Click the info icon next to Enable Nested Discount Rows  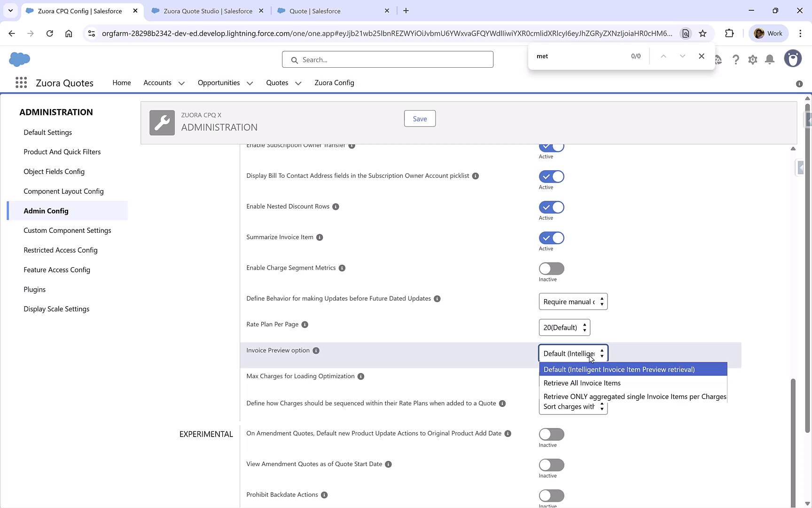click(x=336, y=206)
